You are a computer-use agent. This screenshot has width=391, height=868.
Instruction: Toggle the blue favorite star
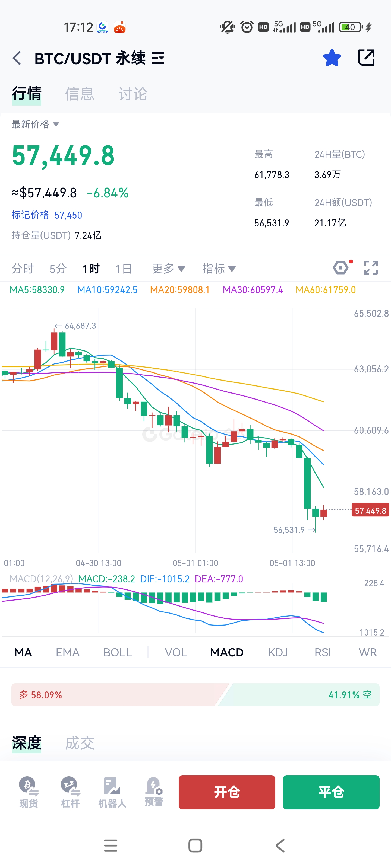332,58
